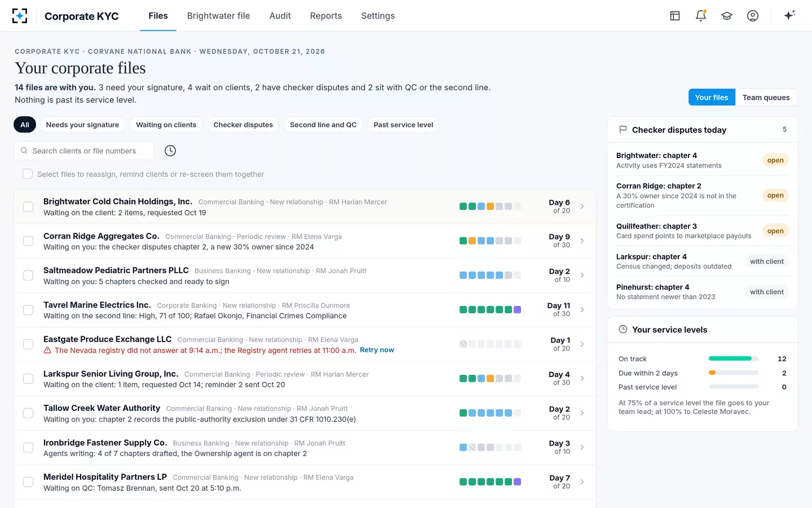
Task: Open the Corran Ridge Aggregates row chevron
Action: pos(582,241)
